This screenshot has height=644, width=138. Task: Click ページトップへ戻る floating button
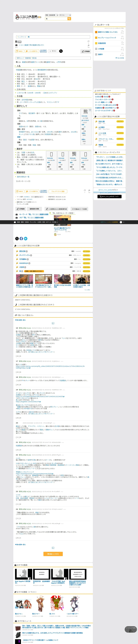click(x=131, y=629)
